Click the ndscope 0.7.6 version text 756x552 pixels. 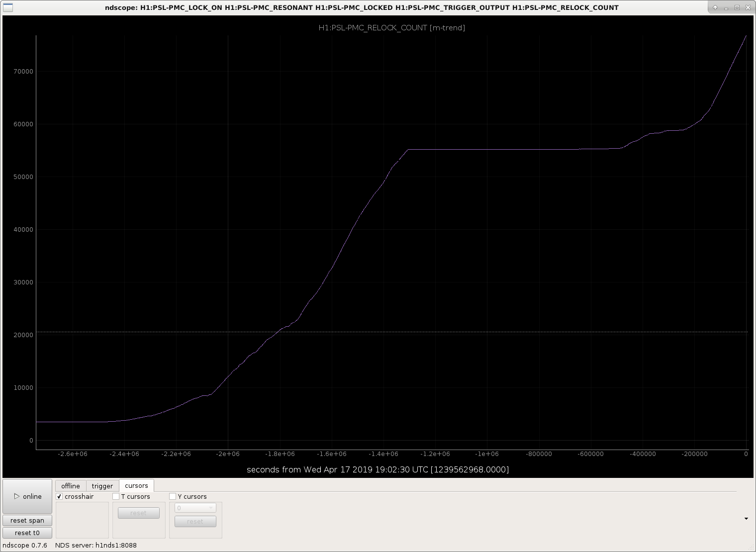(25, 545)
